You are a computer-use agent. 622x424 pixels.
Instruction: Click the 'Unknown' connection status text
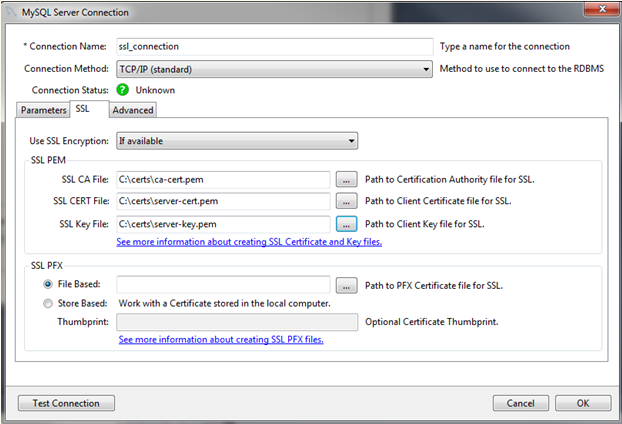(x=155, y=90)
